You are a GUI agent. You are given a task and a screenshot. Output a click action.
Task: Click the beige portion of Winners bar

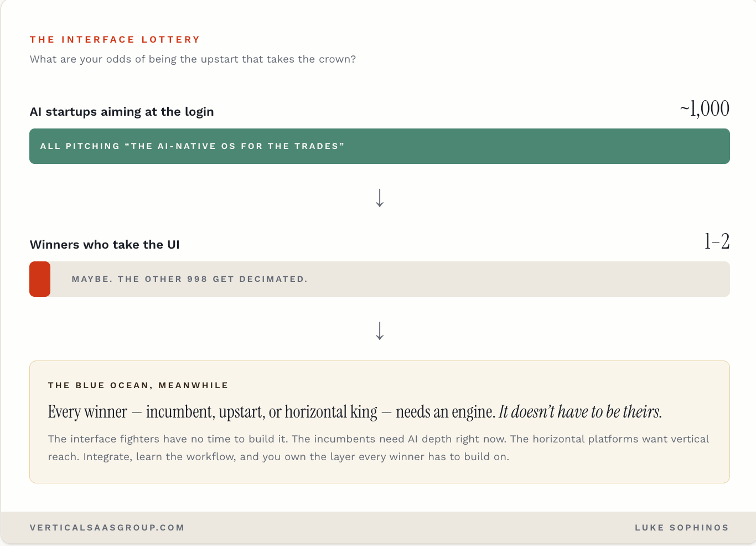pos(390,279)
